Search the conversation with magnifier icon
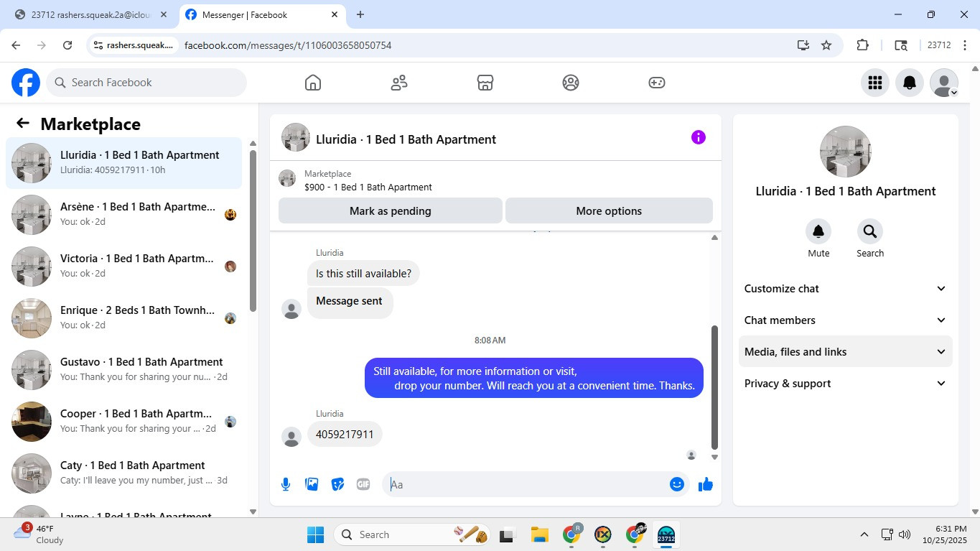Image resolution: width=980 pixels, height=551 pixels. point(870,231)
